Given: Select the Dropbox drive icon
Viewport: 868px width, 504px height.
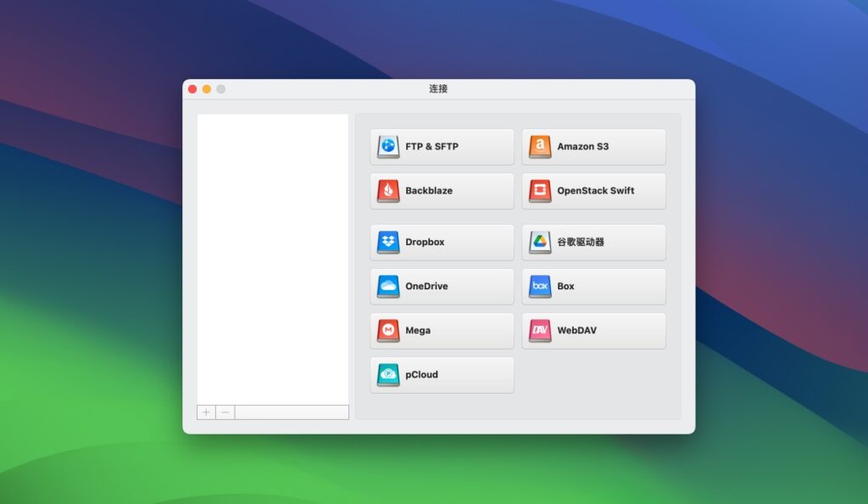Looking at the screenshot, I should pos(387,242).
